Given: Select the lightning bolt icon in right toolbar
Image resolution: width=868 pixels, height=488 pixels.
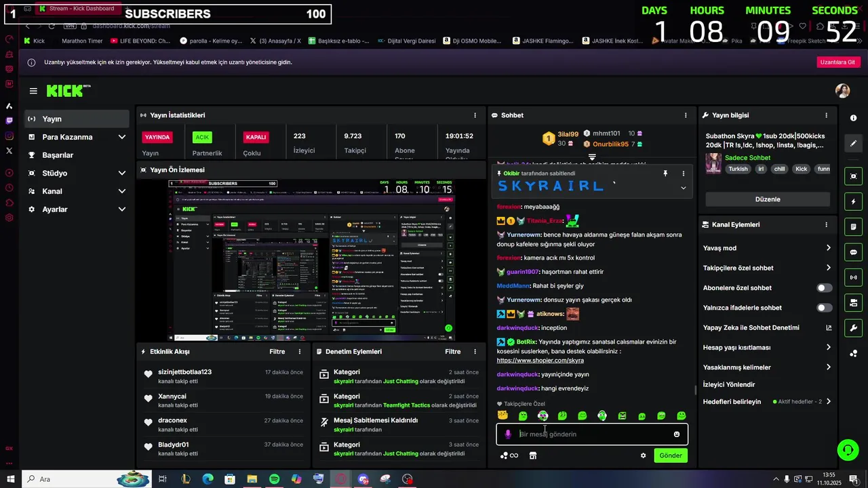Looking at the screenshot, I should 853,202.
